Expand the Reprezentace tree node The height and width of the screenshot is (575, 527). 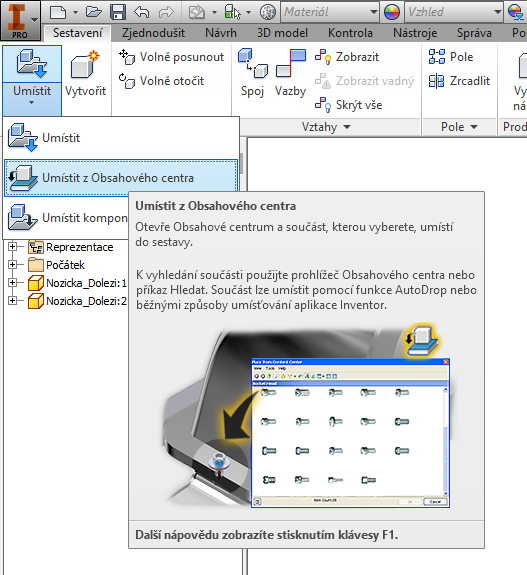coord(12,247)
